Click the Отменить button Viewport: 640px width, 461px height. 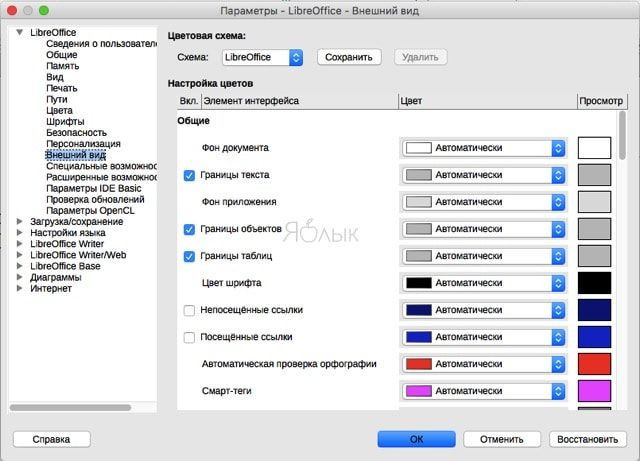502,439
